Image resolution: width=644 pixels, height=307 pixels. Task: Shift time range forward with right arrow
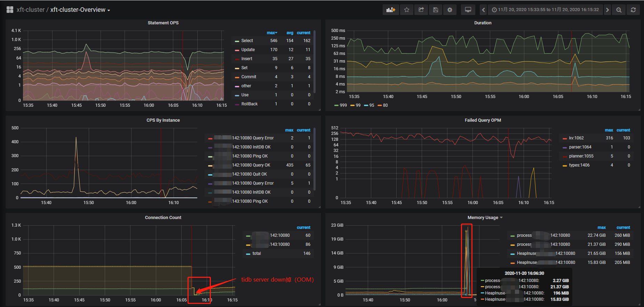coord(607,10)
